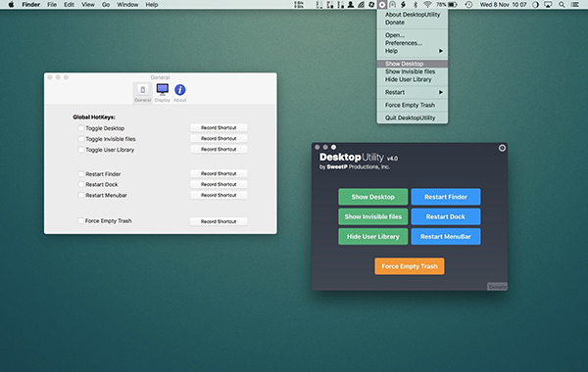Open Spotlight search magnifier
The height and width of the screenshot is (372, 588).
click(x=562, y=5)
